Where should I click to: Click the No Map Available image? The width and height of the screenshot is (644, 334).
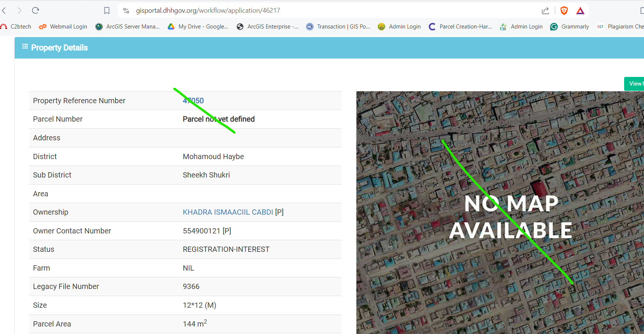point(500,212)
